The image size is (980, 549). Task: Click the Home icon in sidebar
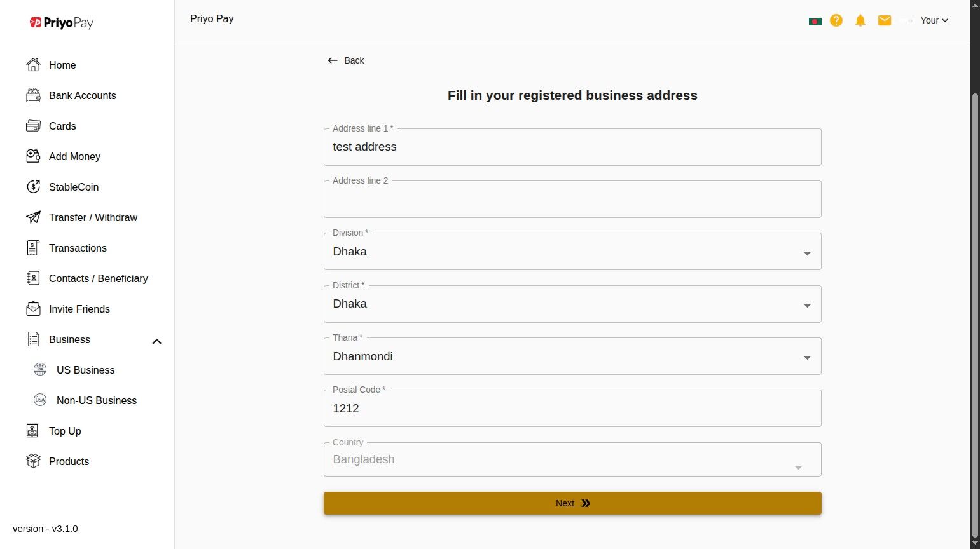point(33,65)
